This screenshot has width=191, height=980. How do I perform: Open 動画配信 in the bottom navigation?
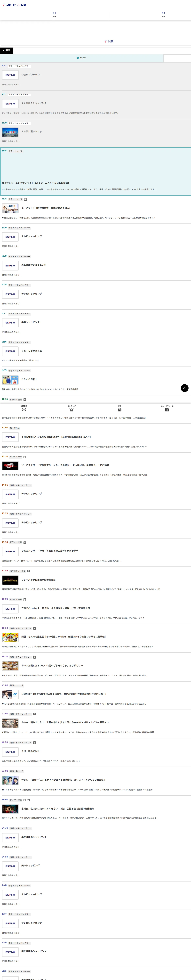point(24,408)
